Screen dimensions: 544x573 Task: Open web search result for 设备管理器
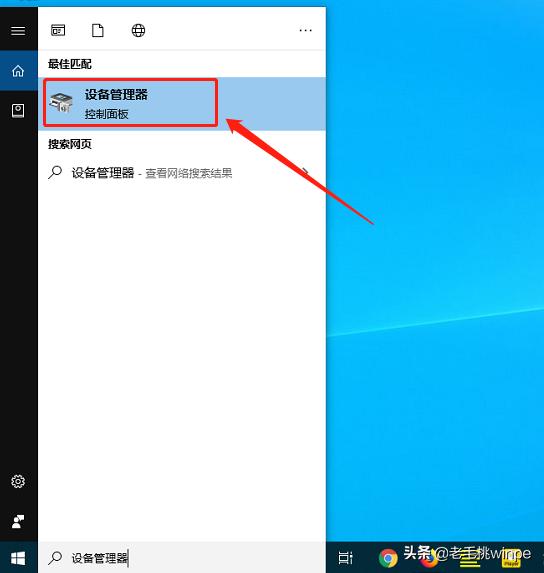tap(182, 172)
